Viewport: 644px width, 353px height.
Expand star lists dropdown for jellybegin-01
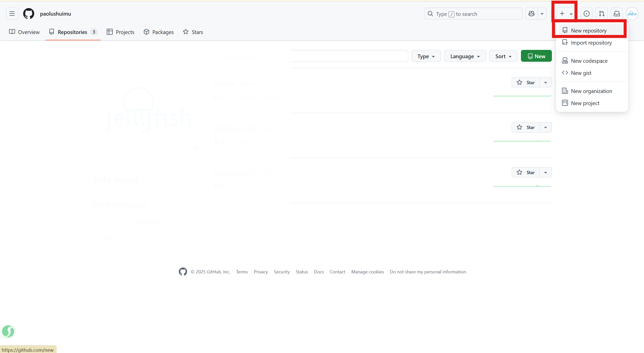coord(546,172)
